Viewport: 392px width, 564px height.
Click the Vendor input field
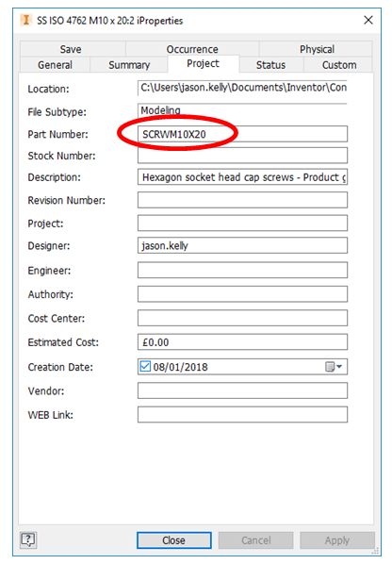pyautogui.click(x=242, y=390)
